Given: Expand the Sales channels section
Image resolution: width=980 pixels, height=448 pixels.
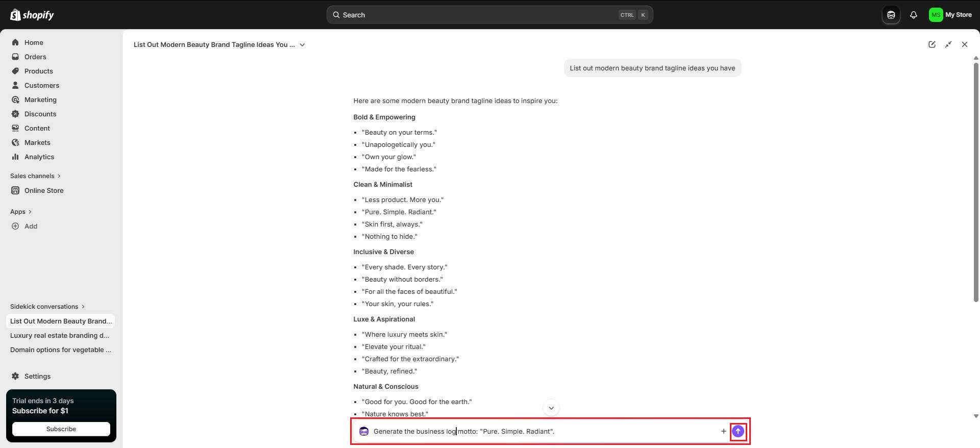Looking at the screenshot, I should (x=36, y=176).
